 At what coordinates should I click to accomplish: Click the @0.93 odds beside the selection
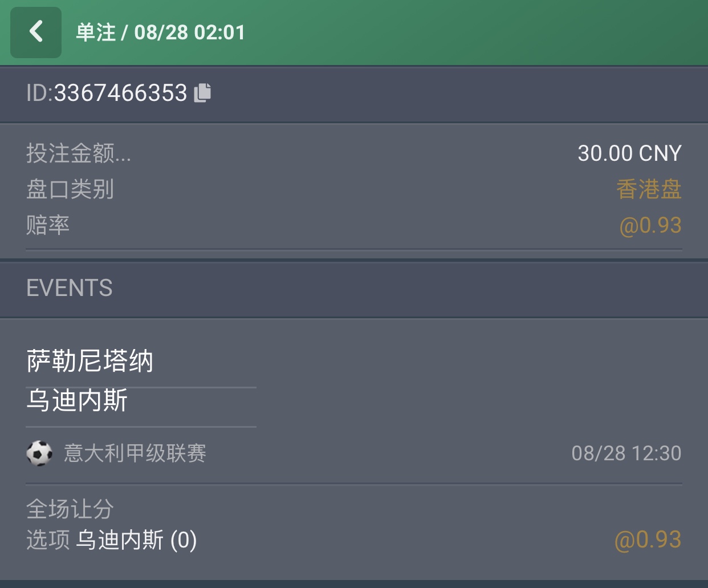(648, 540)
